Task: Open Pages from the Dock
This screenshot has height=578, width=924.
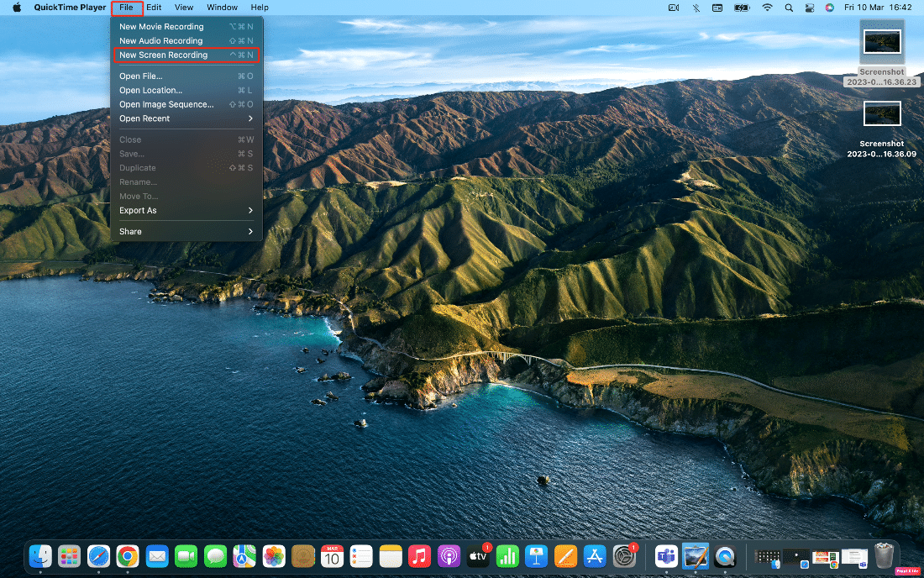Action: (565, 556)
